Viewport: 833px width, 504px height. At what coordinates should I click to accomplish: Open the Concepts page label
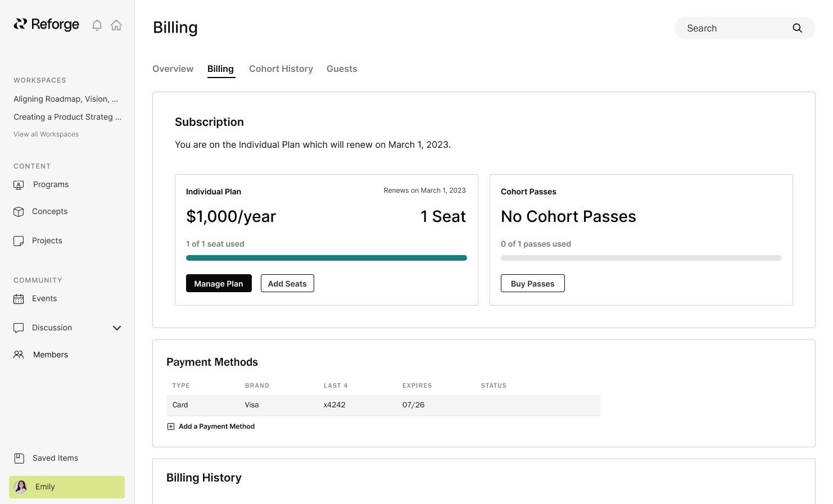click(50, 212)
